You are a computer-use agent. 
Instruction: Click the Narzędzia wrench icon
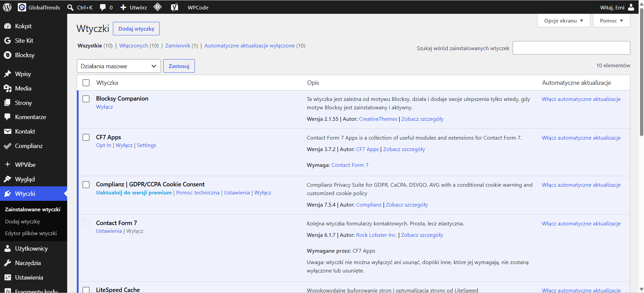[7, 263]
